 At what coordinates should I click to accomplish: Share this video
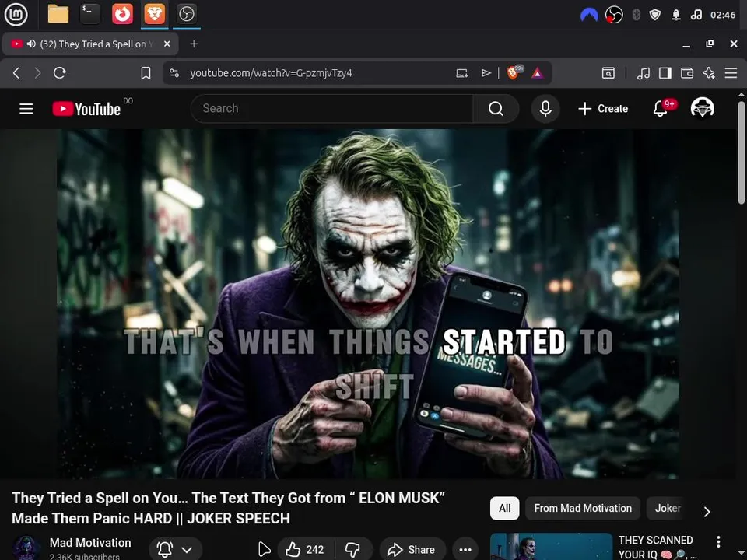[x=412, y=550]
